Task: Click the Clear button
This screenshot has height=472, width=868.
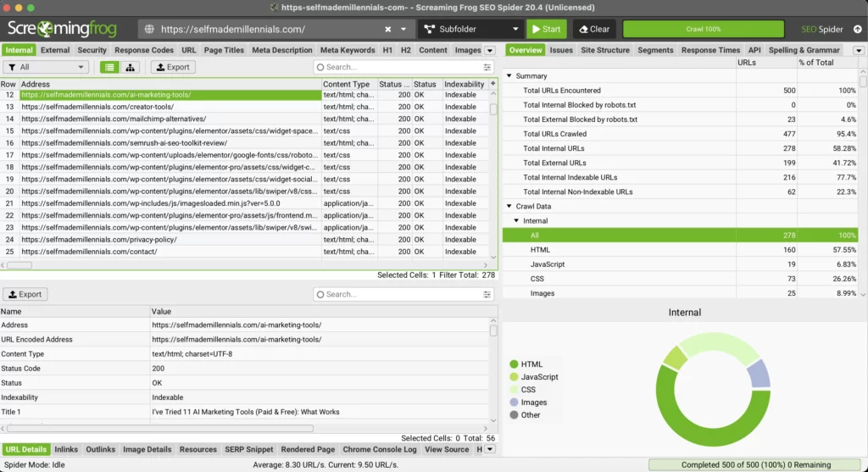Action: [x=594, y=29]
